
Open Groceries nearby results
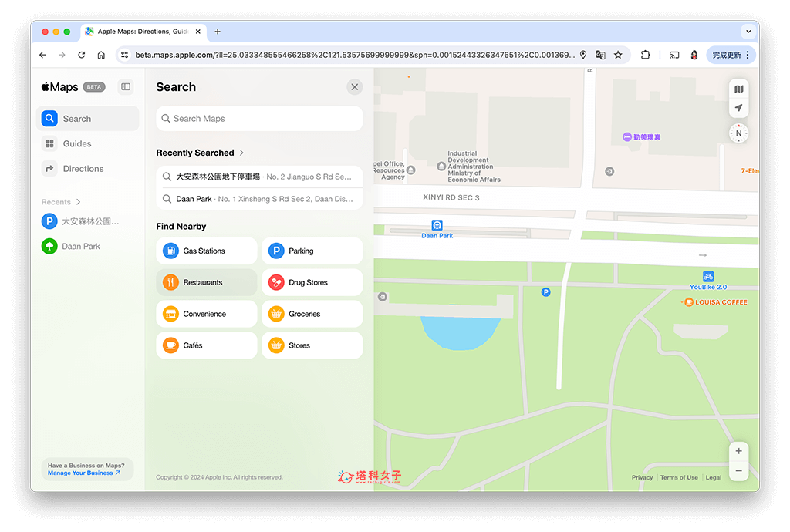[312, 315]
